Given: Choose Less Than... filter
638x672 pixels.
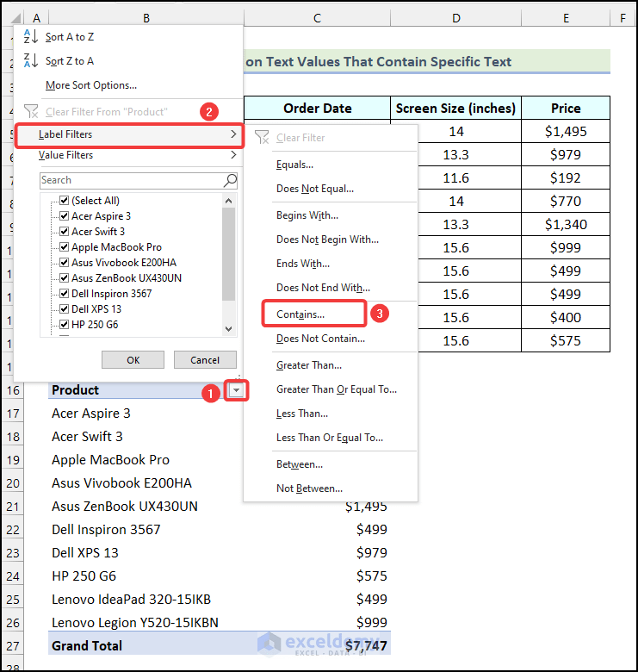Looking at the screenshot, I should click(x=302, y=414).
